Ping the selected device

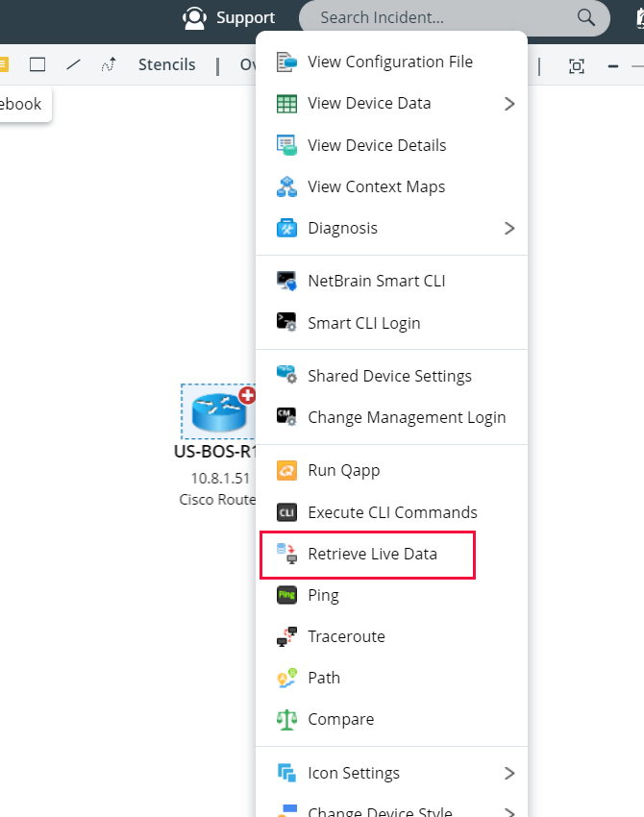tap(322, 595)
